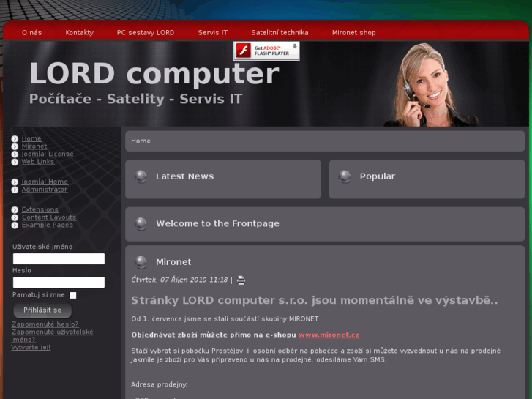Click arrow bullet next to Mironet link
The width and height of the screenshot is (532, 399).
(15, 146)
